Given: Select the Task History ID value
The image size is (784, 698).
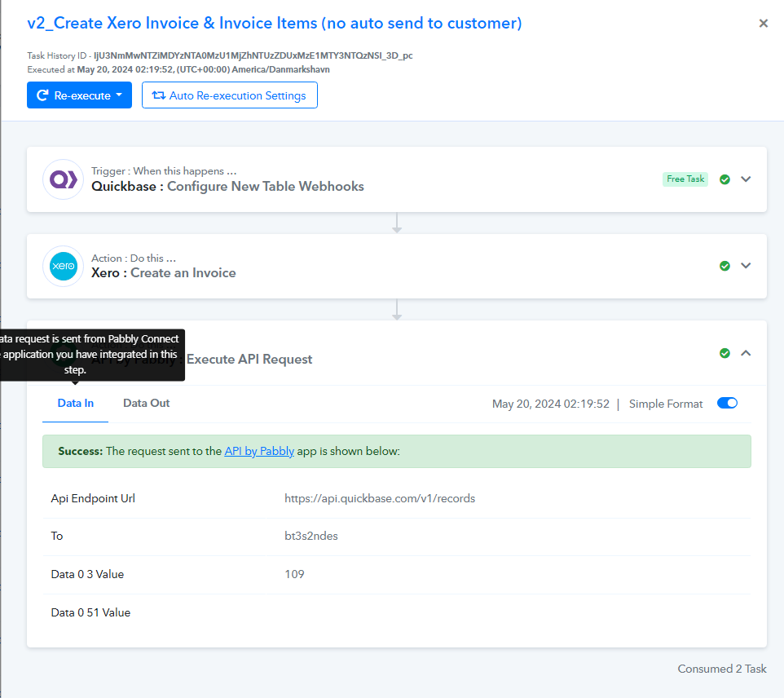Looking at the screenshot, I should 253,55.
